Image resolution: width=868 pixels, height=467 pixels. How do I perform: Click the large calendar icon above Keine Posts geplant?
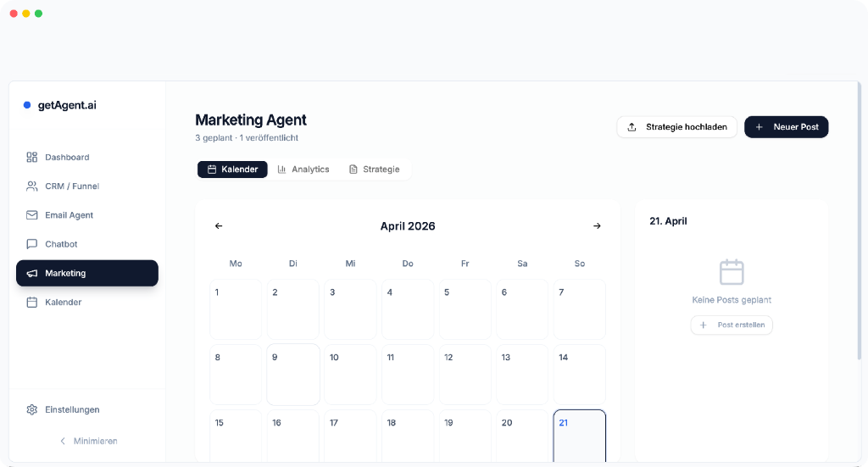pos(732,272)
